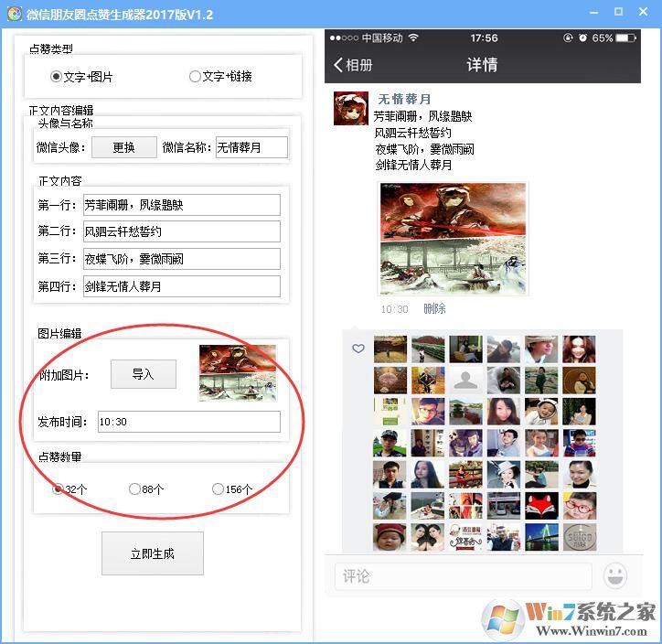
Task: Click into the 第四行 text field
Action: pos(182,286)
